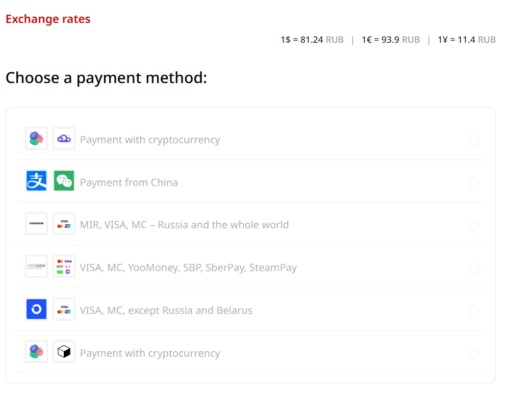
Task: Click the Morune logo icon
Action: pyautogui.click(x=37, y=224)
